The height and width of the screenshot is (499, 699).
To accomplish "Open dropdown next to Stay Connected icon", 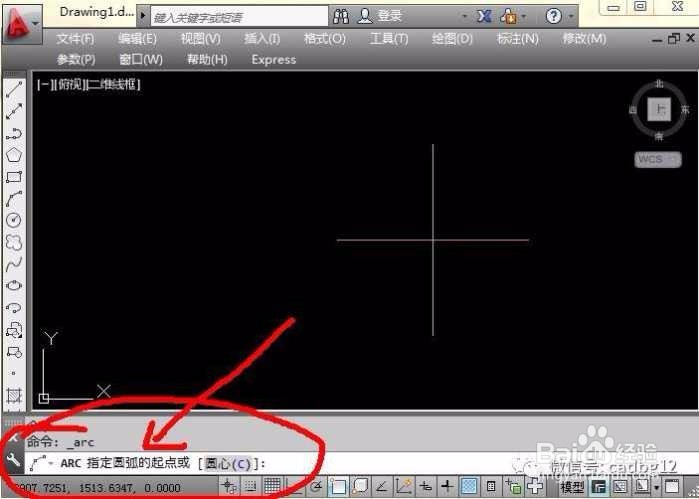I will pyautogui.click(x=523, y=17).
